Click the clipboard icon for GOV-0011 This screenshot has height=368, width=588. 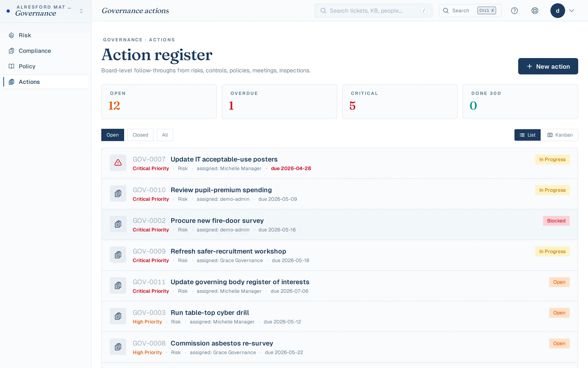118,285
